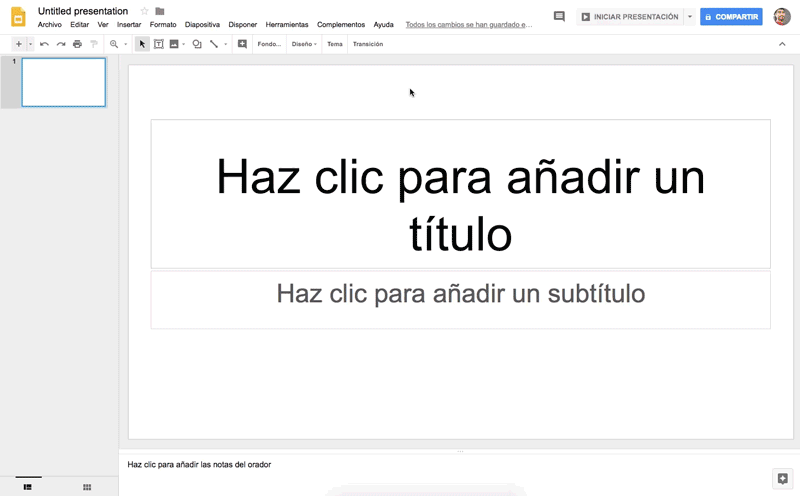Select the text box tool
The image size is (800, 496).
point(158,44)
